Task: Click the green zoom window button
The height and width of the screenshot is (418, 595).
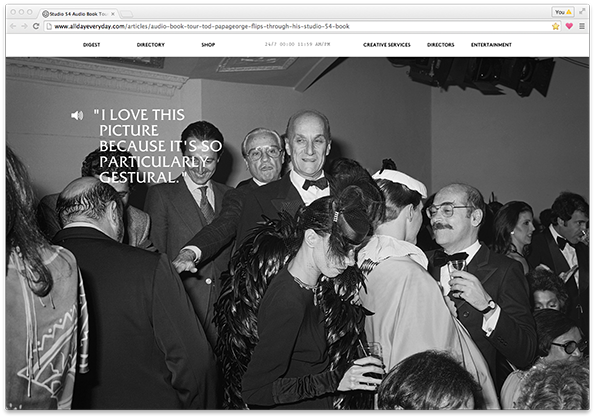Action: 30,12
